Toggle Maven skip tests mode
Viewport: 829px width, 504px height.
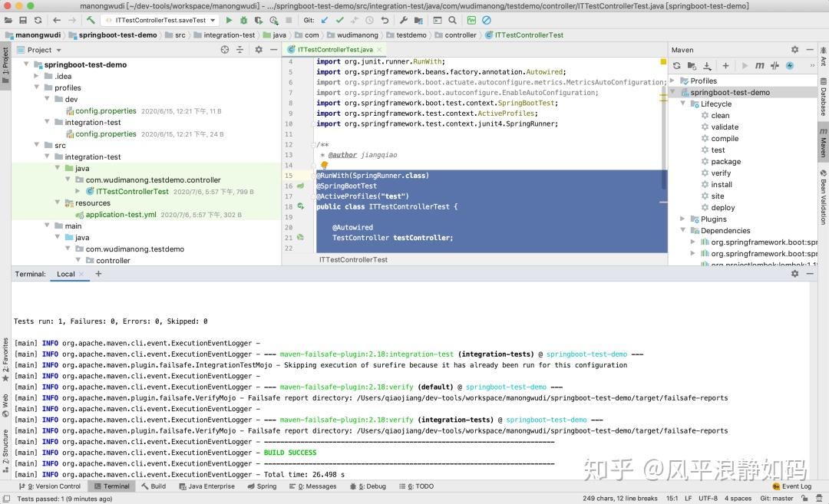tap(790, 66)
